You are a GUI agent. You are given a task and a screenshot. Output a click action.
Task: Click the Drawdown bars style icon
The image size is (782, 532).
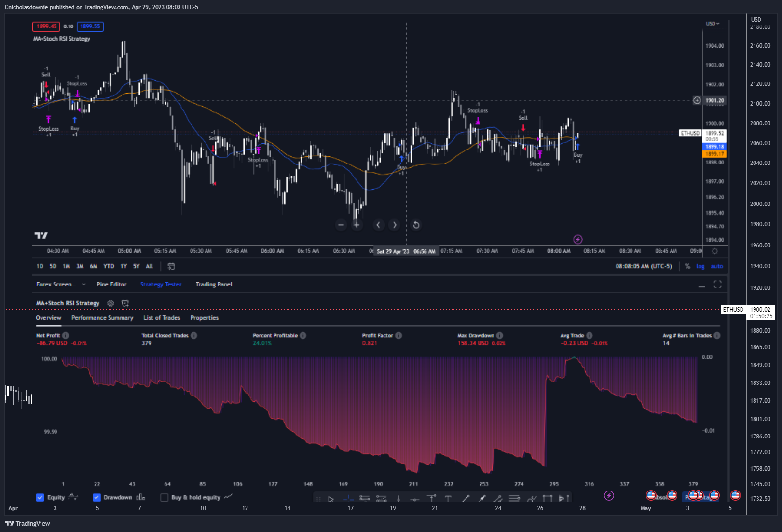[x=141, y=497]
